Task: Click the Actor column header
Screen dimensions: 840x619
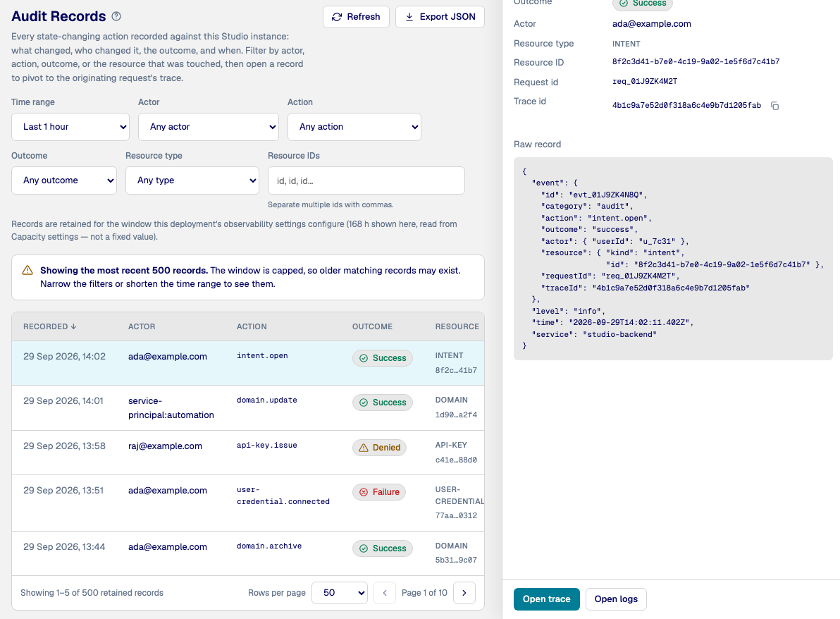Action: 142,326
